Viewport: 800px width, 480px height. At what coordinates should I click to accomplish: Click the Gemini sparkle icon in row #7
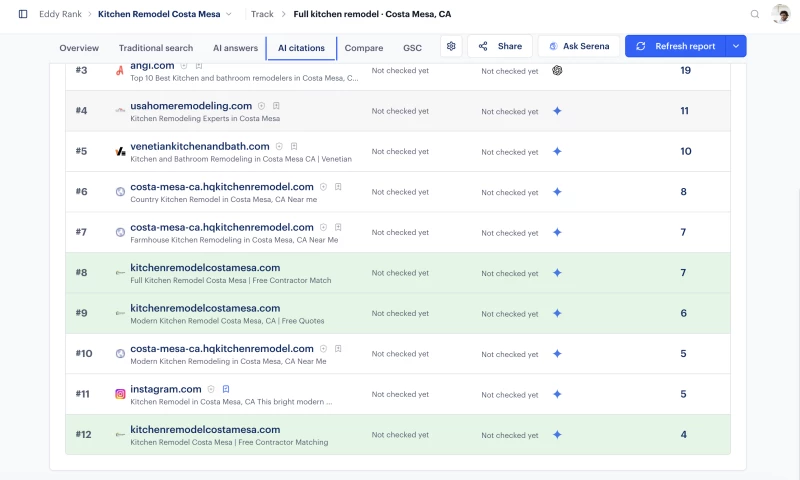[x=557, y=232]
